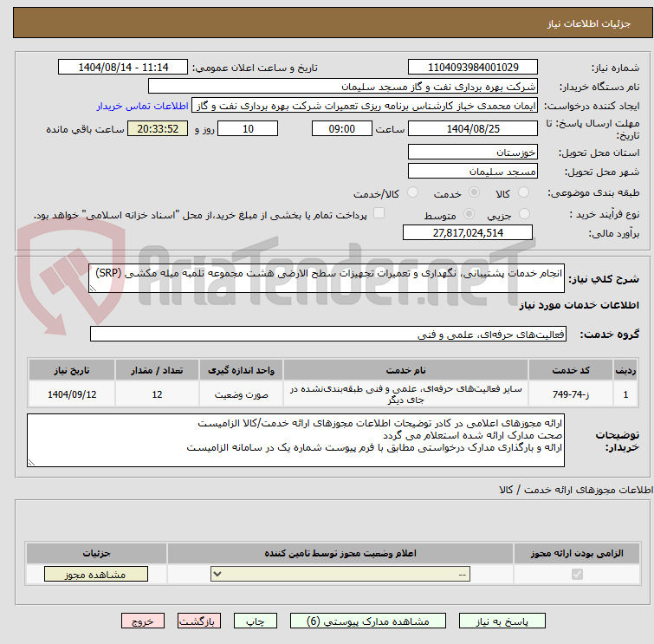Click مشاهده مجوز button

tap(96, 575)
